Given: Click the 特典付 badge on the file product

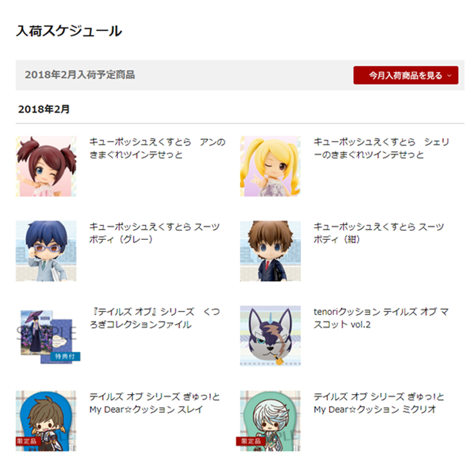Looking at the screenshot, I should 65,356.
